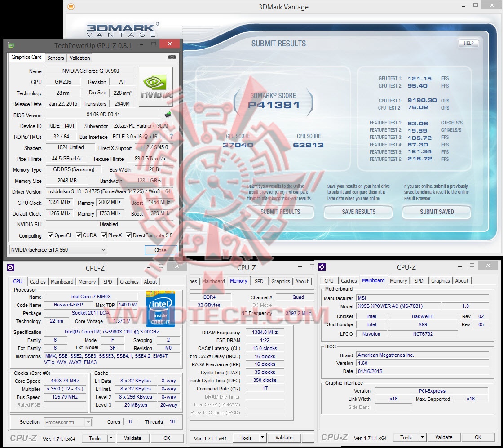Viewport: 503px width, 448px height.
Task: Open Graphics tab in middle CPU-Z window
Action: click(280, 281)
